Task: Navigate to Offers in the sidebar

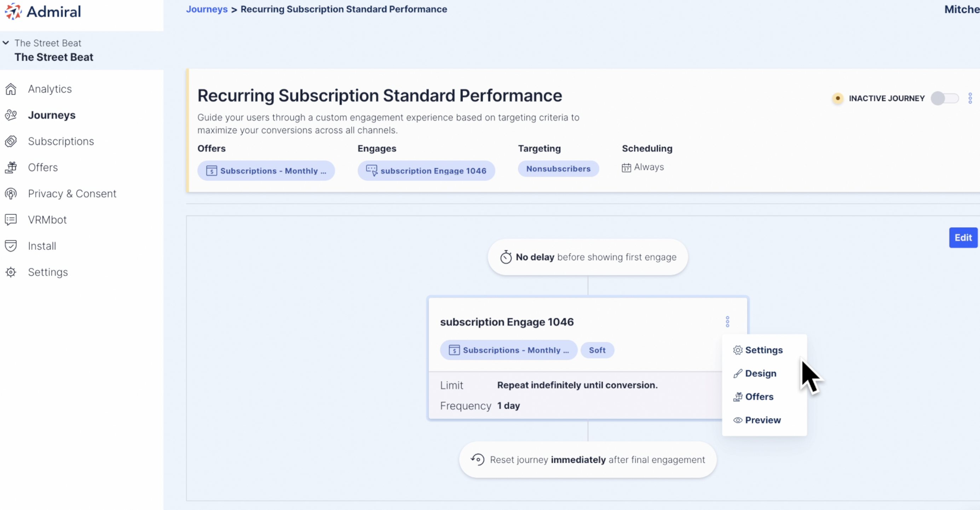Action: click(43, 167)
